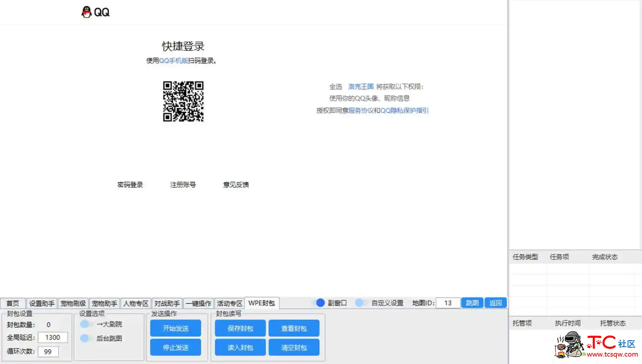Image resolution: width=642 pixels, height=364 pixels.
Task: Click the 停止发送 button
Action: (176, 347)
